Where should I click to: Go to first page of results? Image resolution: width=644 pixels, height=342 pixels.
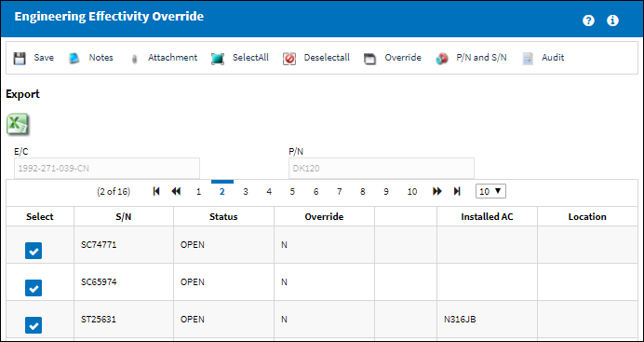click(156, 191)
